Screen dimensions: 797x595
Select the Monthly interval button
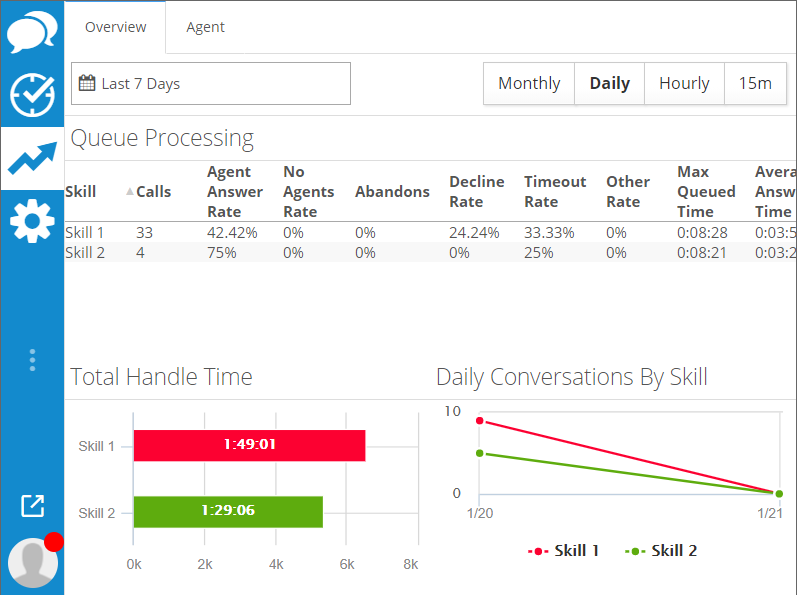click(x=529, y=84)
